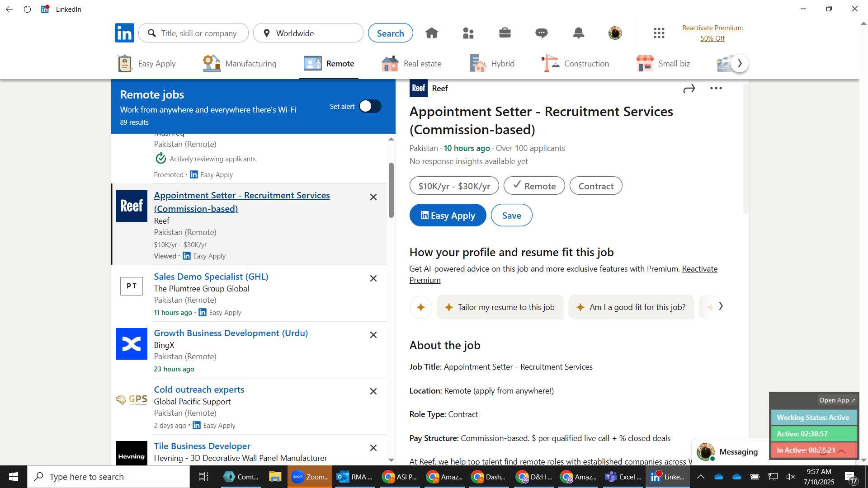Open the Messaging chat bubble icon
The width and height of the screenshot is (868, 488).
tap(542, 33)
